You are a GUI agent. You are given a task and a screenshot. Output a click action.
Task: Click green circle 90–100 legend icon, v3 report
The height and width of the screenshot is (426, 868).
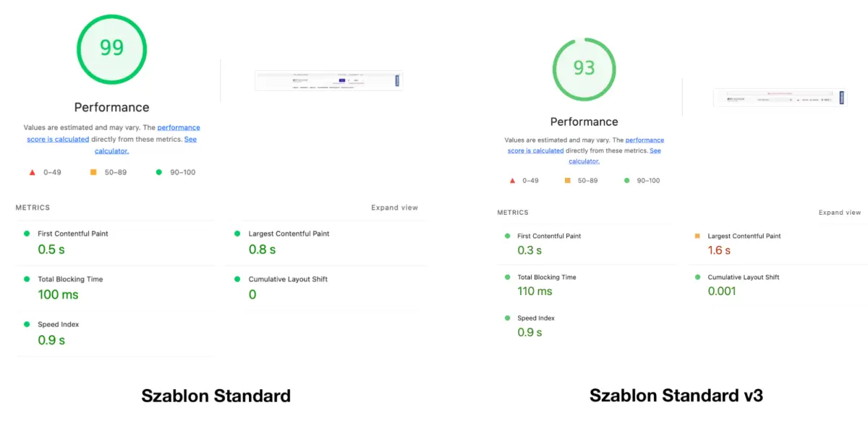[x=626, y=180]
